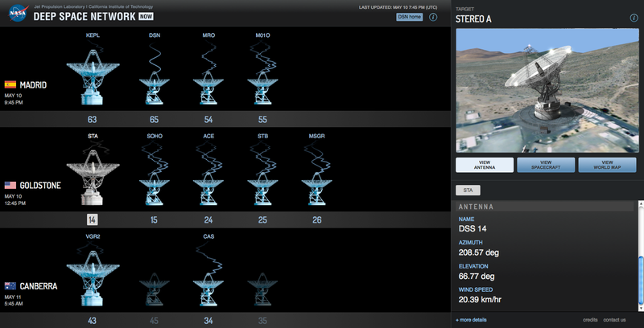Click the scrollbar down arrow in details panel
The width and height of the screenshot is (644, 328).
click(640, 308)
